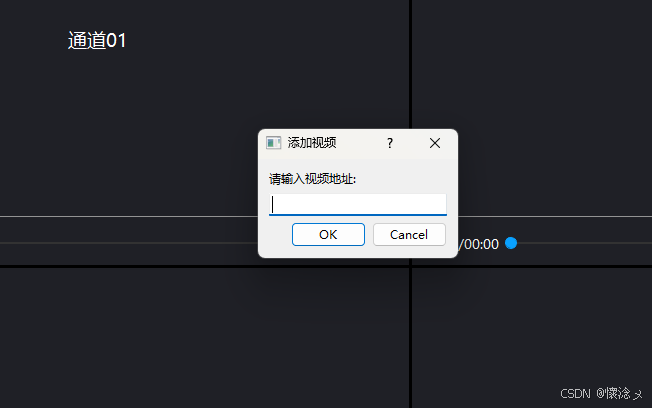
Task: Select the bottom-left video pane
Action: 204,338
